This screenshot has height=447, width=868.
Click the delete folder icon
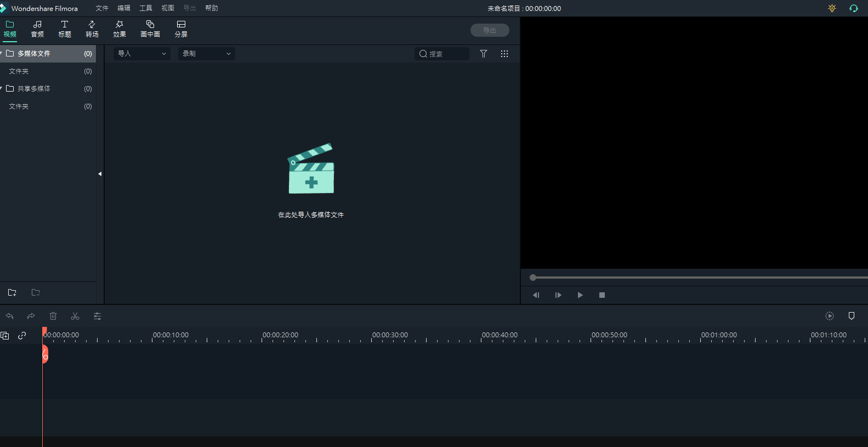click(x=36, y=292)
